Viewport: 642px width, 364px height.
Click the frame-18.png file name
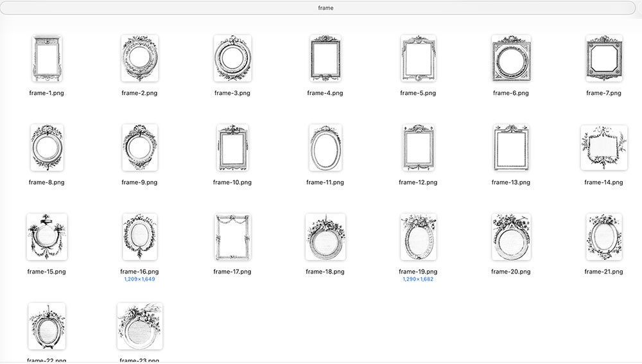coord(325,272)
